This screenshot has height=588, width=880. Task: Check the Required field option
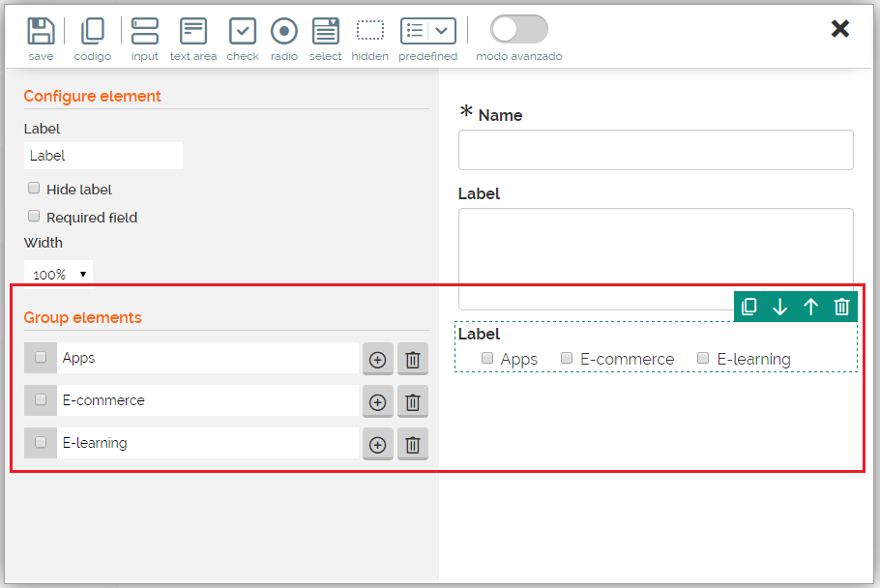point(34,217)
